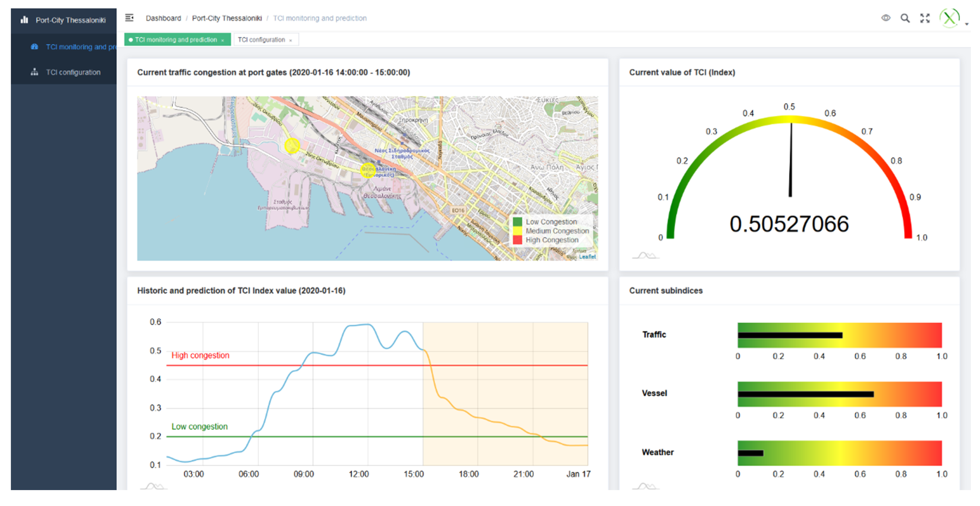980x506 pixels.
Task: Toggle the eye visibility icon in header
Action: pos(886,18)
